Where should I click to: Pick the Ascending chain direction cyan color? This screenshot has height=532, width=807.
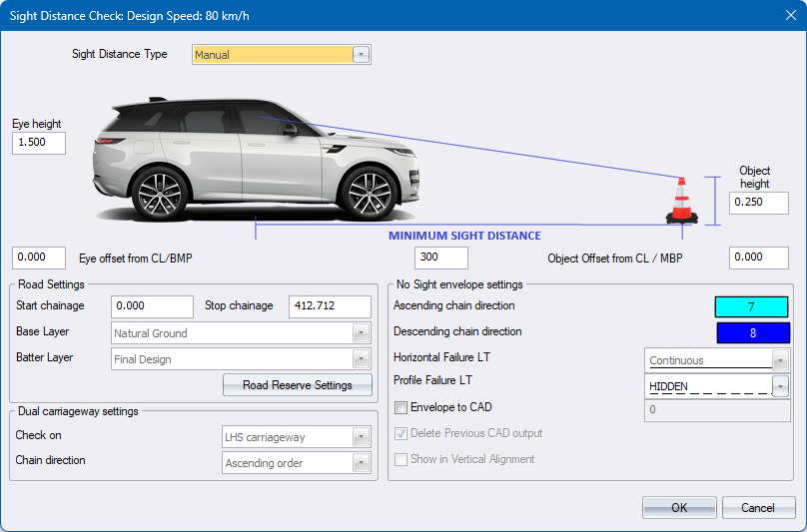click(x=752, y=307)
